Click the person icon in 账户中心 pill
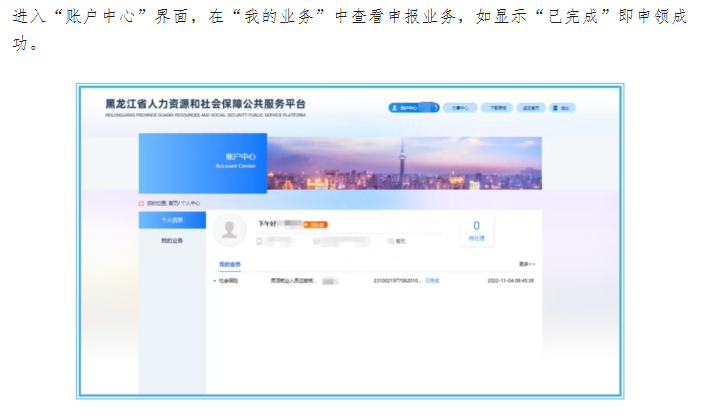This screenshot has width=701, height=420. (394, 108)
